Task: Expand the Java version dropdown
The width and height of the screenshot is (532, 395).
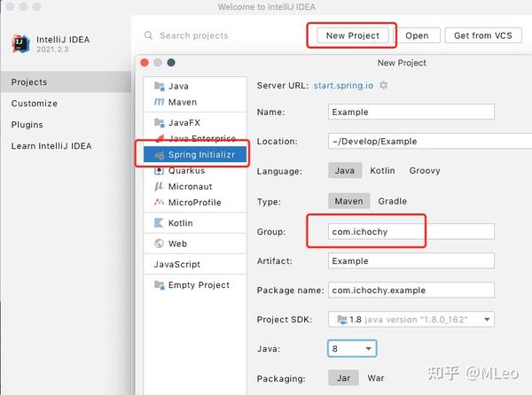Action: pos(353,349)
